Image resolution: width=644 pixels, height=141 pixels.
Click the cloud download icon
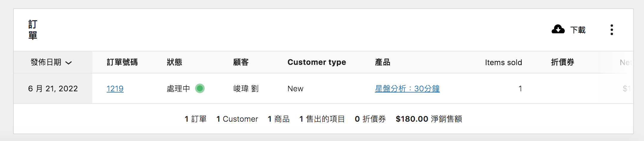coord(558,29)
